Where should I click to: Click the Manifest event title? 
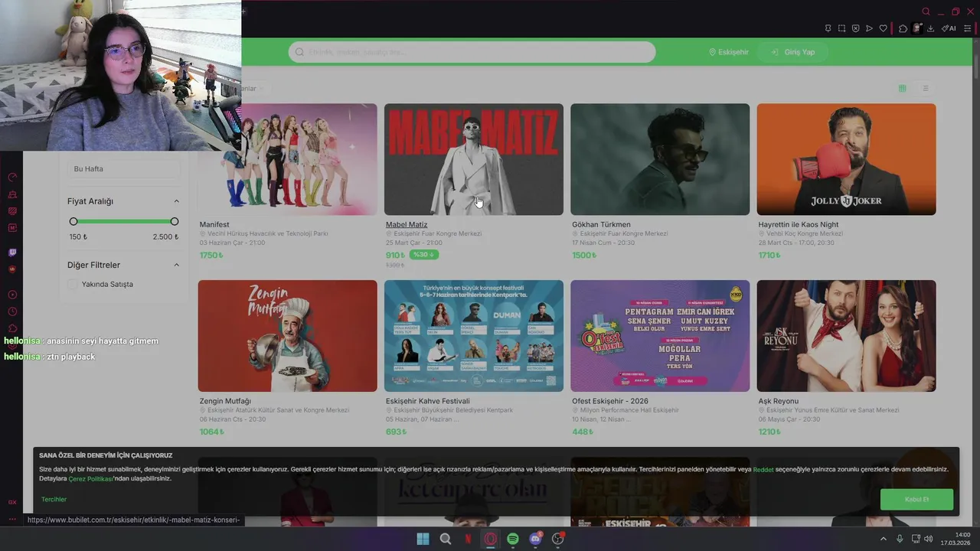(x=214, y=225)
